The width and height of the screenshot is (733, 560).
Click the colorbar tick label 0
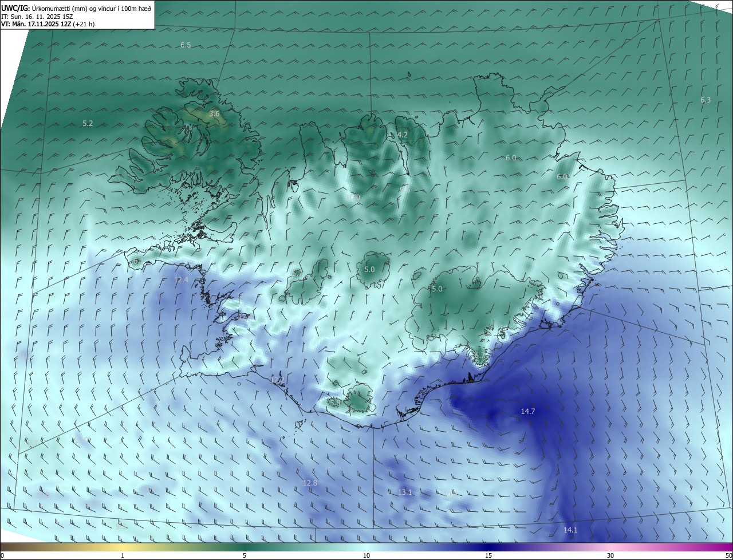[2, 556]
